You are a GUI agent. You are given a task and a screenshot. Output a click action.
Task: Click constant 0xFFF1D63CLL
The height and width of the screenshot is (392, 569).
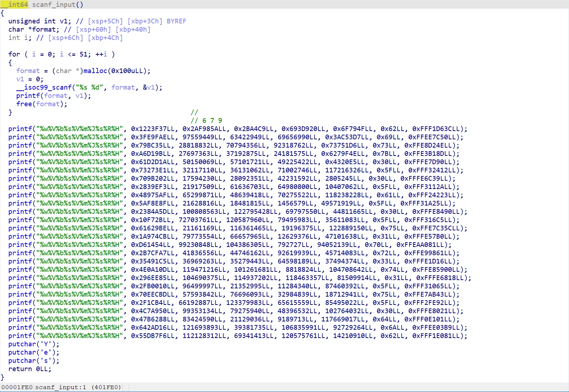point(436,129)
